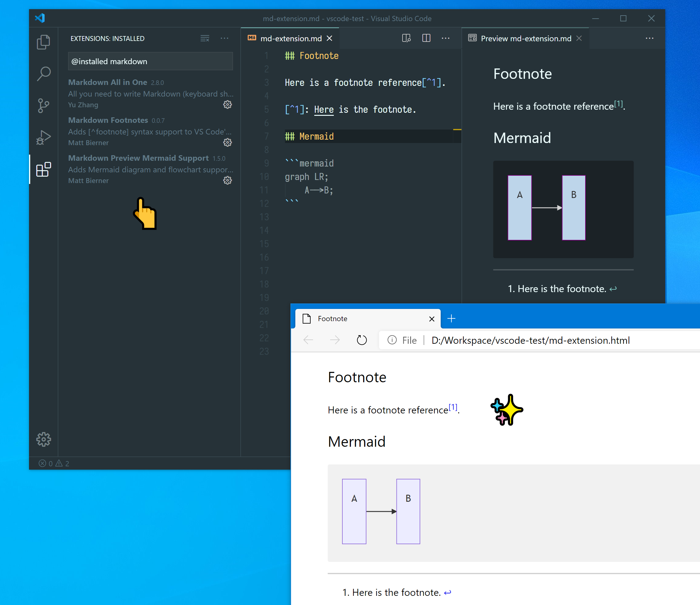Click the Extensions activity bar icon

click(x=43, y=169)
